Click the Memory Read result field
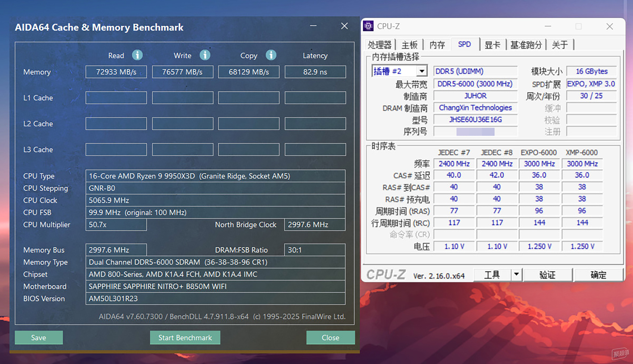 (x=116, y=72)
